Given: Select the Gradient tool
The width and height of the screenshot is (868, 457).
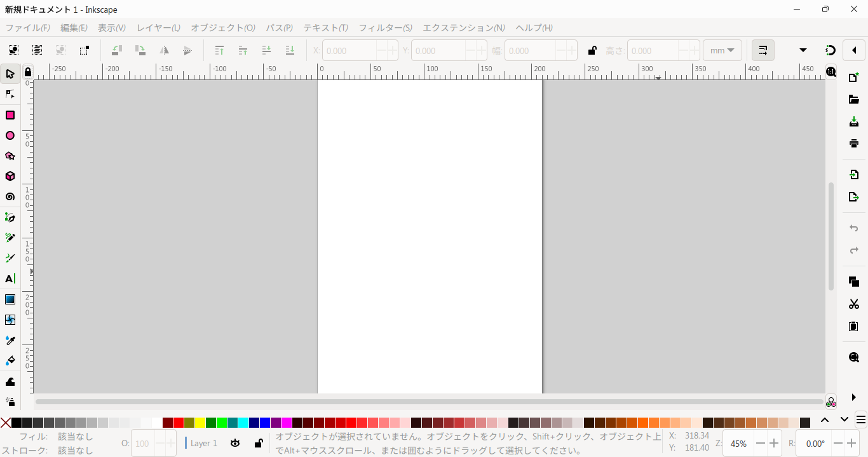Looking at the screenshot, I should [x=10, y=299].
